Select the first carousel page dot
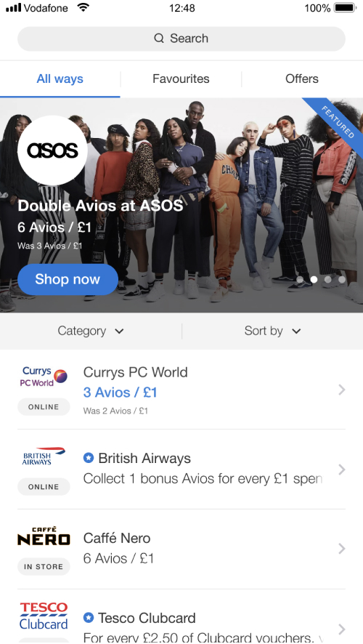Screen dimensions: 363x644 [x=300, y=280]
